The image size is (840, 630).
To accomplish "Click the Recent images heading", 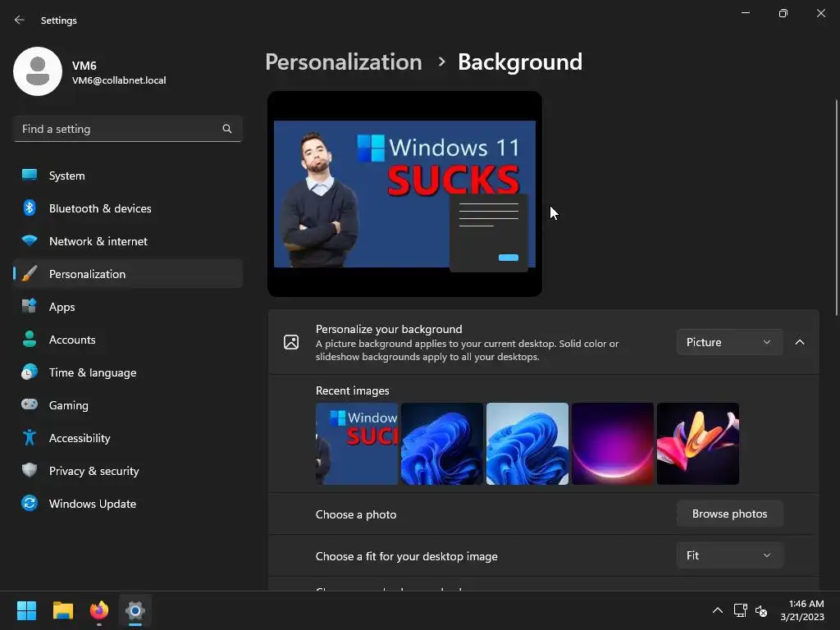I will point(353,390).
